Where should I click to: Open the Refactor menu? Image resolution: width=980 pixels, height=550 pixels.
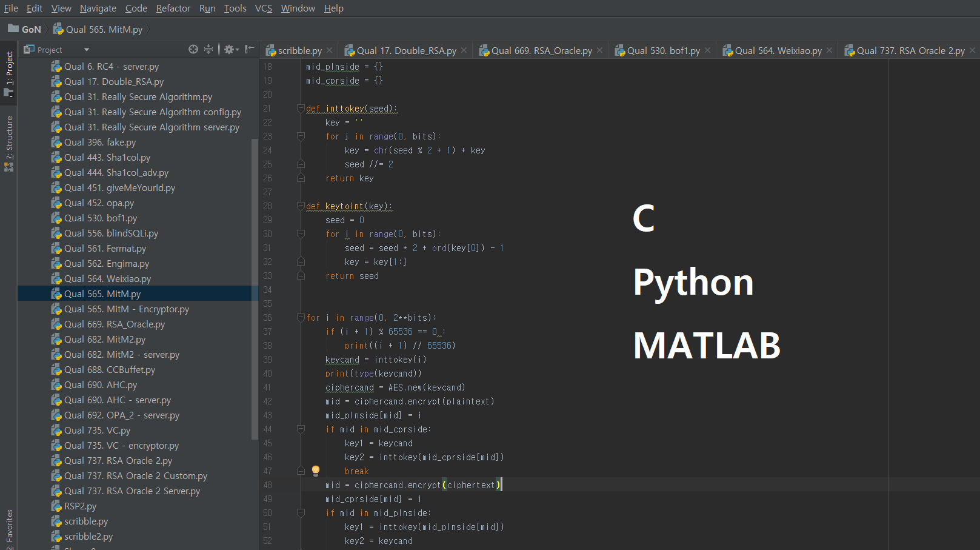click(x=173, y=8)
